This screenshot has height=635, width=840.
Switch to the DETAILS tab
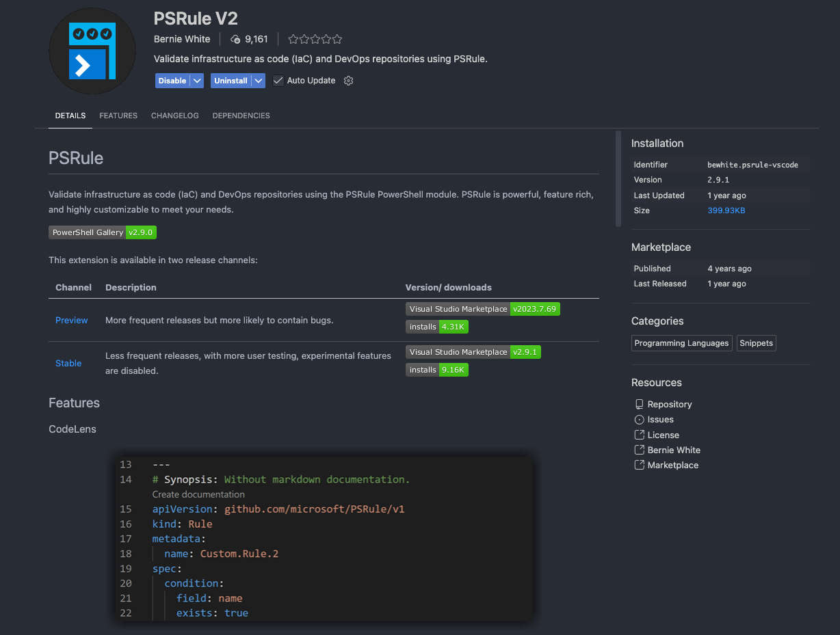(70, 116)
